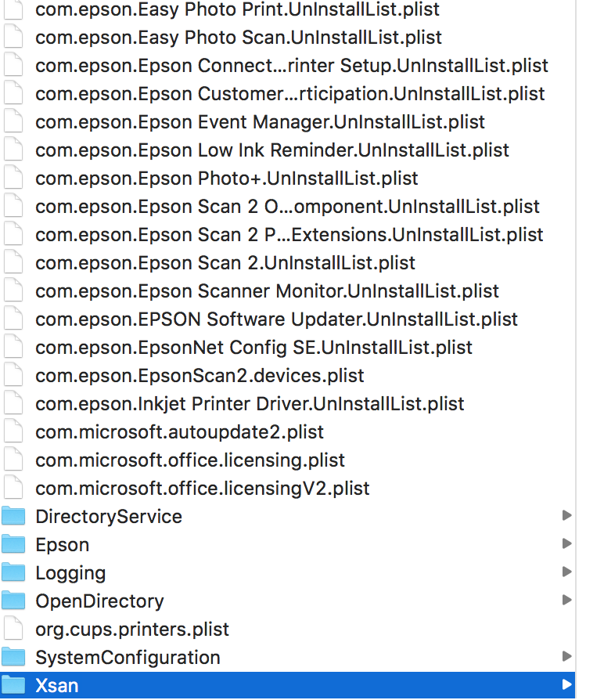This screenshot has width=604, height=700.
Task: Click the Logging folder icon
Action: coord(13,573)
